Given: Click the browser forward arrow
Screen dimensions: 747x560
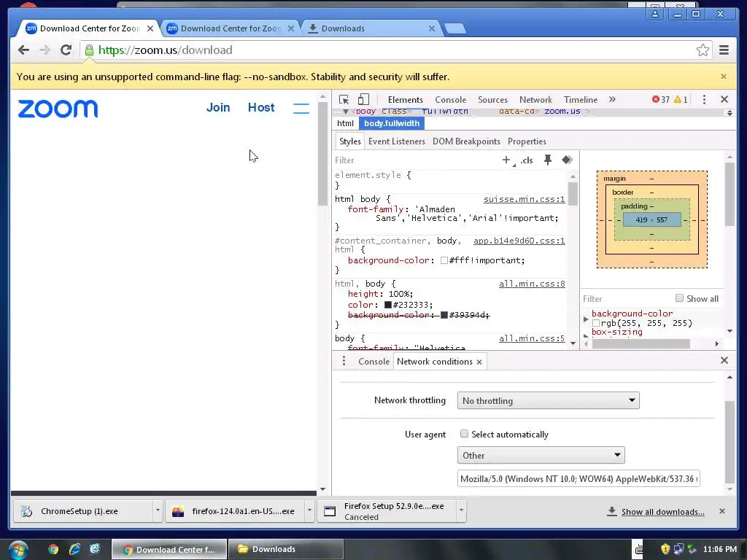Looking at the screenshot, I should 44,50.
